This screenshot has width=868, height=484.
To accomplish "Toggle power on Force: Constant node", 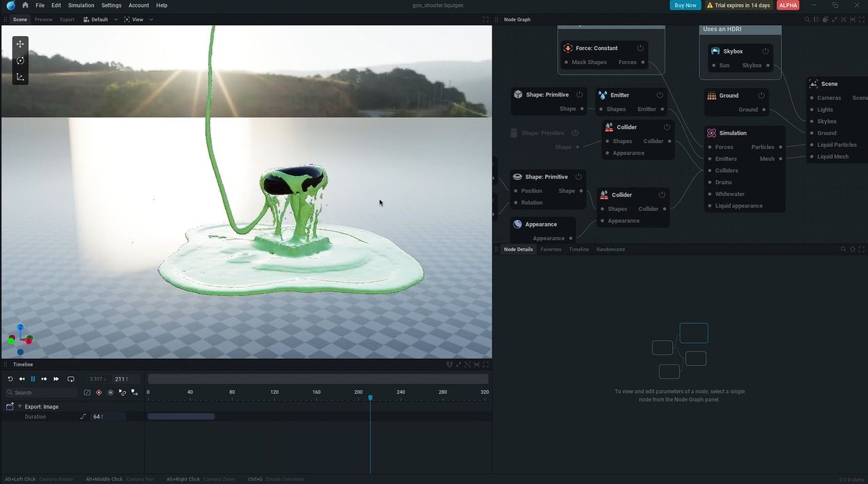I will 640,48.
